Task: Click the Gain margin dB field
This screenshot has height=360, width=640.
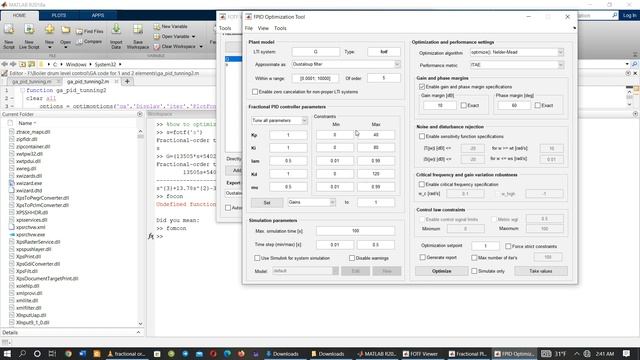Action: coord(440,105)
